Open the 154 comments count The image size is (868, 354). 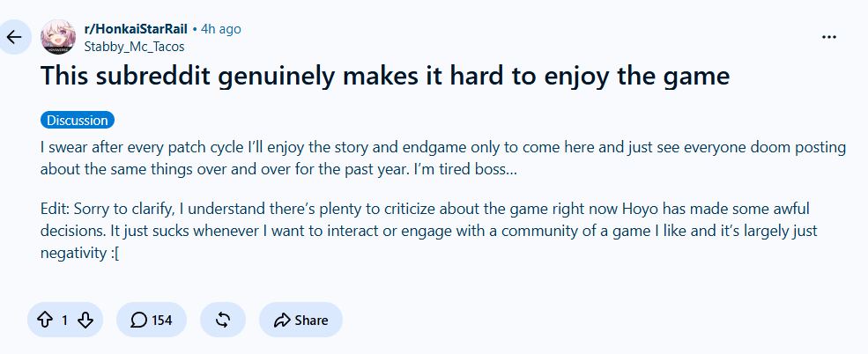(161, 320)
